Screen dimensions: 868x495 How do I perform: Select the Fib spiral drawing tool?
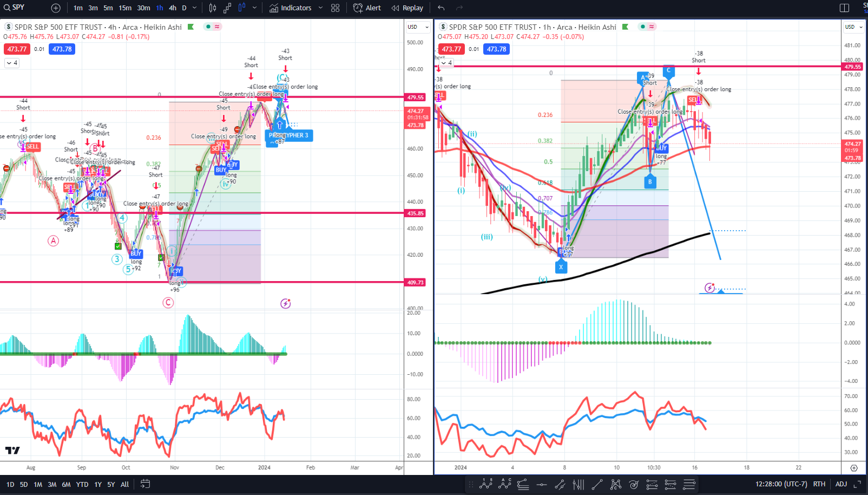click(x=634, y=484)
